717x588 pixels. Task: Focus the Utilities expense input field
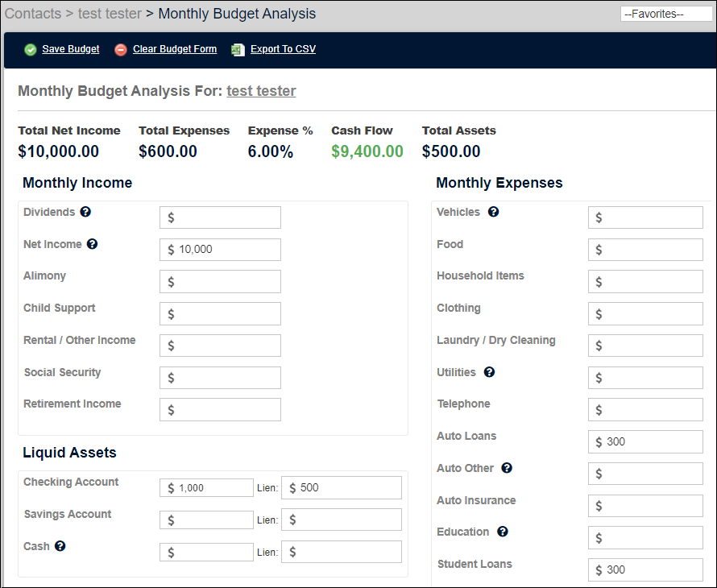[x=645, y=378]
